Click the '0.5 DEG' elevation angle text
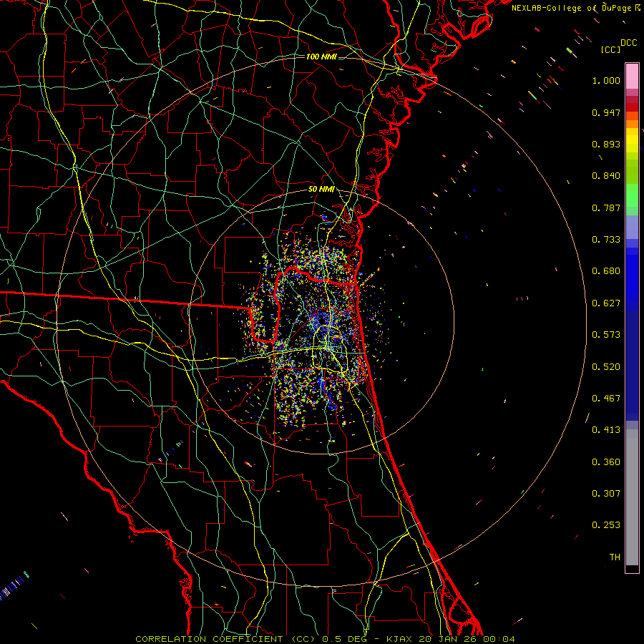Screen dimensions: 644x644 pos(343,639)
